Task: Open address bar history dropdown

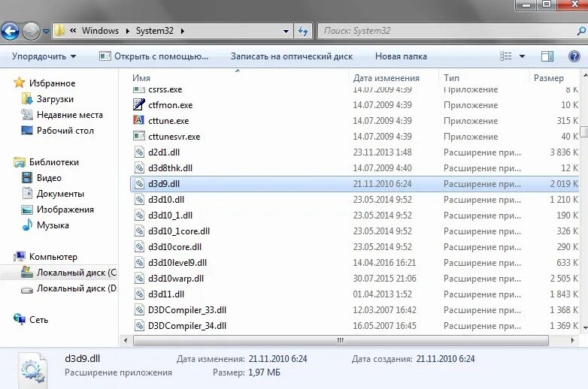Action: [286, 32]
